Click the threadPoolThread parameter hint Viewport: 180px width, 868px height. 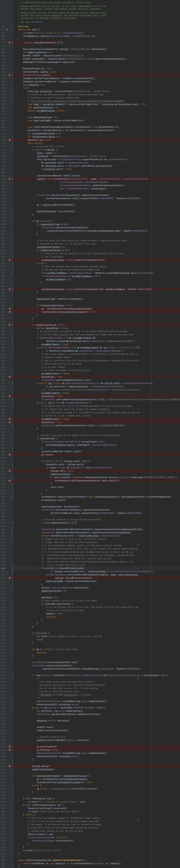tap(82, 36)
